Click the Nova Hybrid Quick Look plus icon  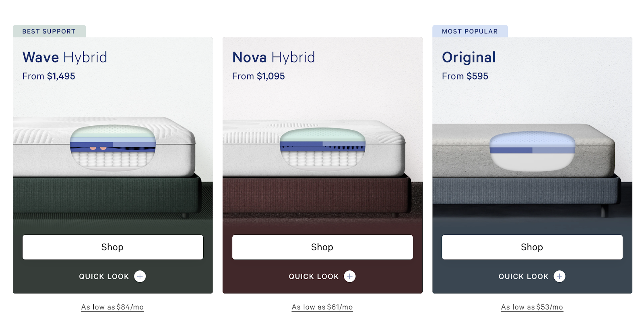click(350, 276)
